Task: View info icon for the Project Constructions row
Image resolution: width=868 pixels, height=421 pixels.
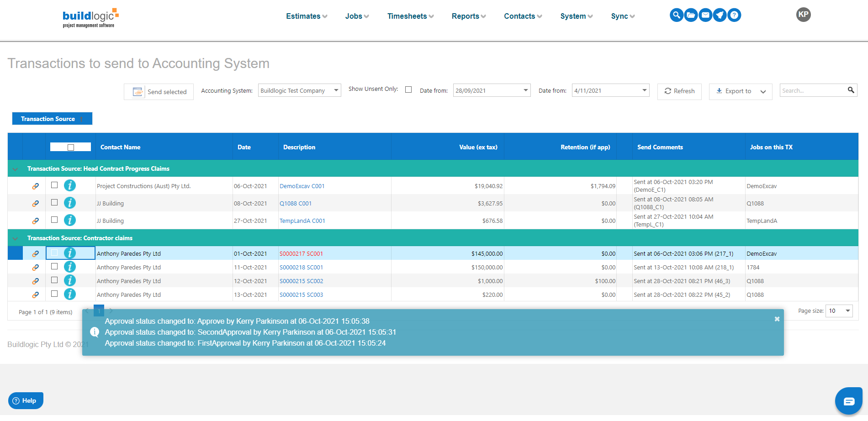Action: pyautogui.click(x=70, y=185)
